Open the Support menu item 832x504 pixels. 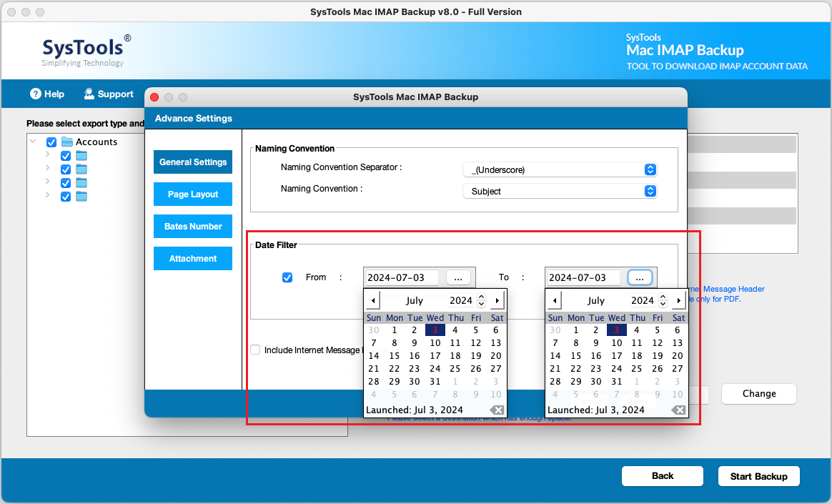(108, 94)
